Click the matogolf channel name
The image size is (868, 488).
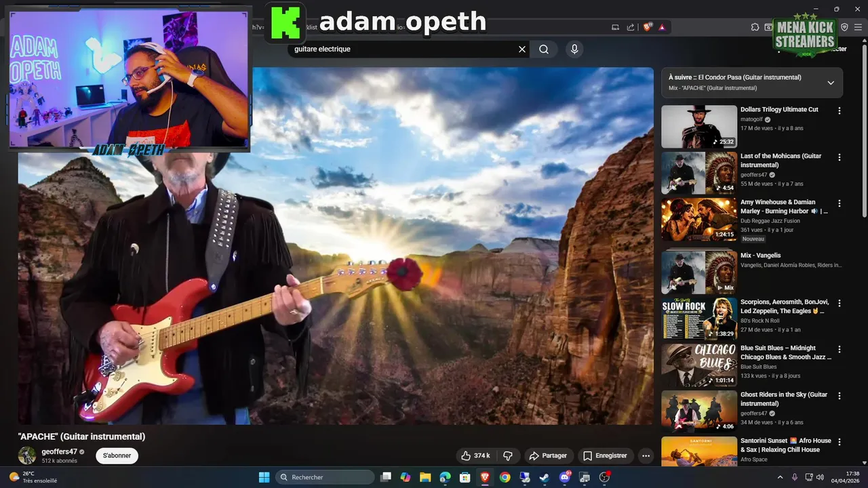(752, 119)
